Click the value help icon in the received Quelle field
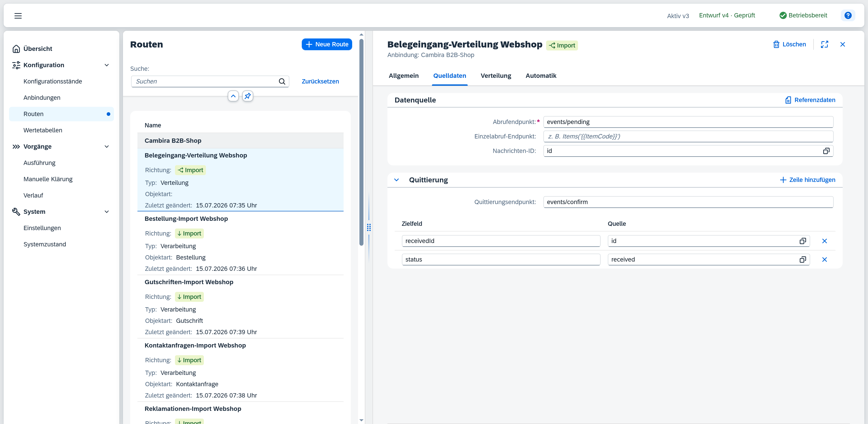The height and width of the screenshot is (424, 868). tap(803, 259)
